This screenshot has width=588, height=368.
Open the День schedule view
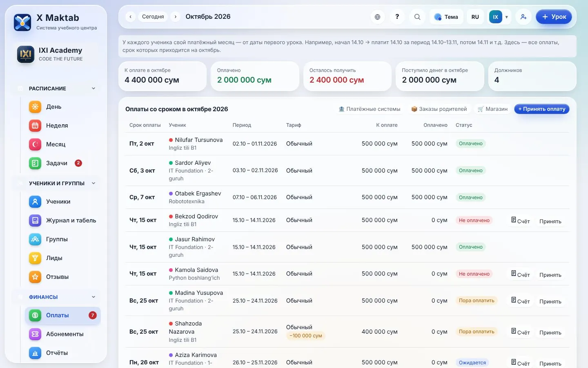click(63, 107)
